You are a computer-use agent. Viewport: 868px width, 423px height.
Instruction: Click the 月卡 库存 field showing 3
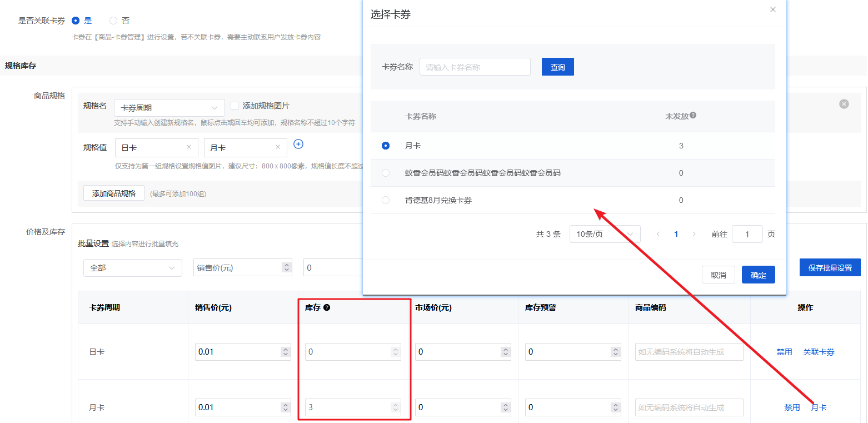point(353,407)
